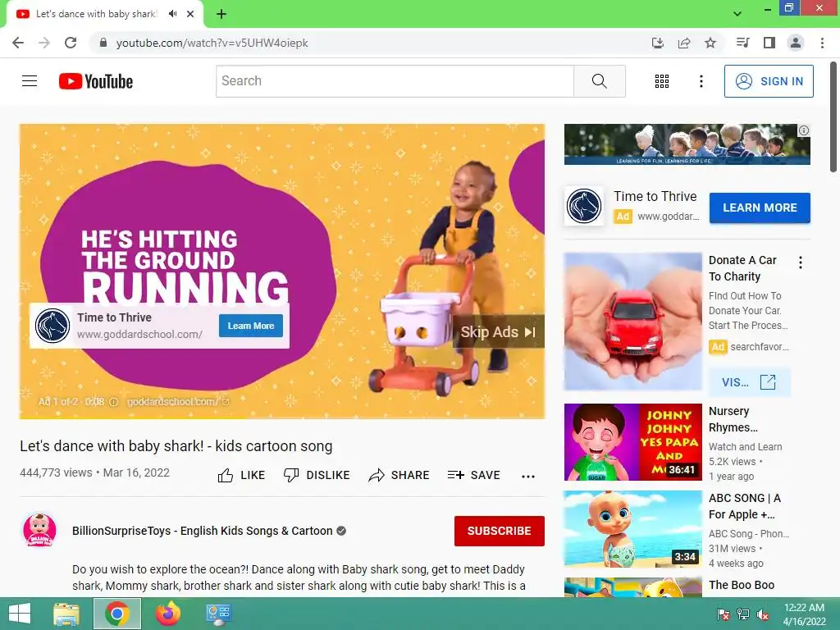The height and width of the screenshot is (630, 840).
Task: Click the magnifier search button
Action: click(600, 81)
